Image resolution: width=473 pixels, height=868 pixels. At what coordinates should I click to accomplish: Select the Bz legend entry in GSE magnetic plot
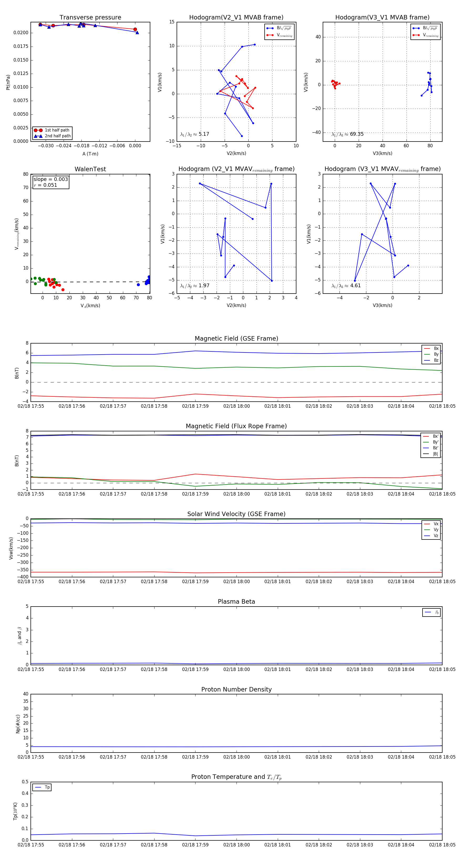coord(431,360)
